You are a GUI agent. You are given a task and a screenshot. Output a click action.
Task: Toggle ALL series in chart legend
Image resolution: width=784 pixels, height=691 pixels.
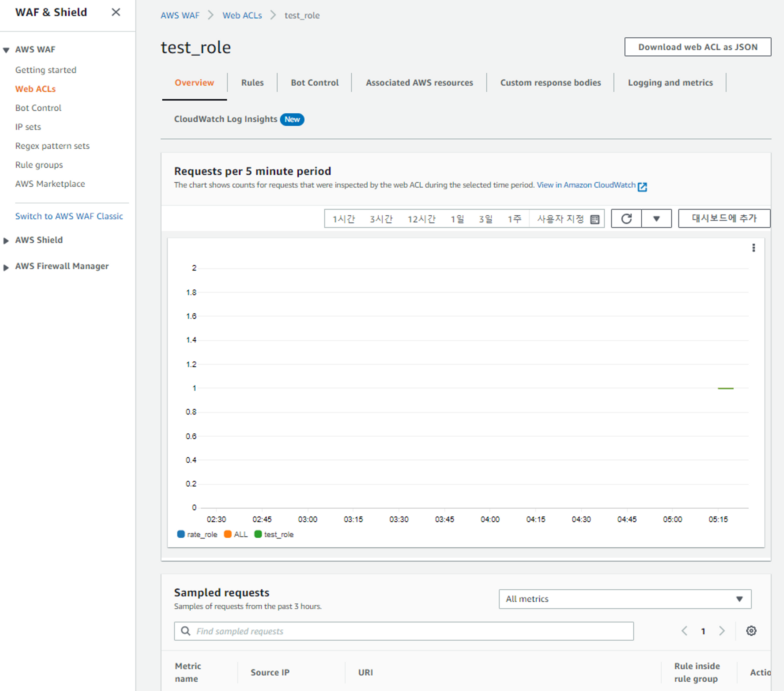[x=236, y=534]
